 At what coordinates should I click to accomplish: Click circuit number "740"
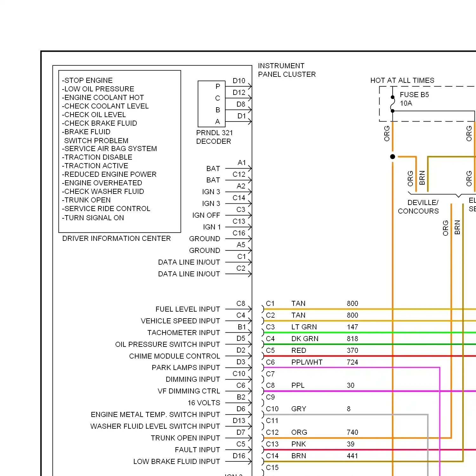click(x=353, y=433)
